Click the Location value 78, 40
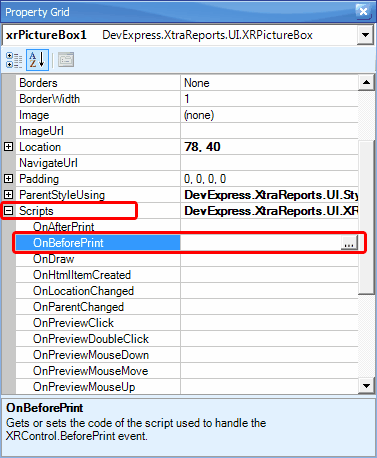Screen dimensions: 377x458 point(202,147)
